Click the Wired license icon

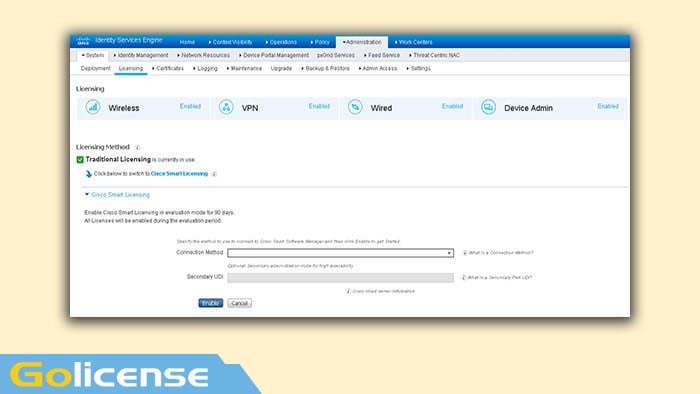pos(355,107)
